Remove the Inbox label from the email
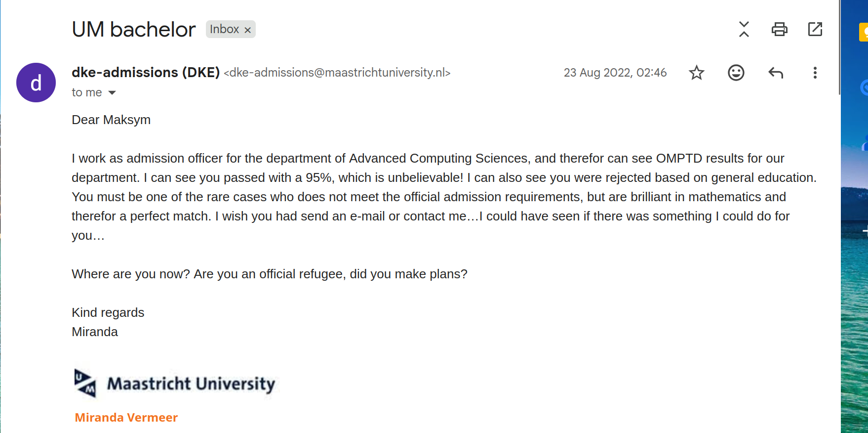The height and width of the screenshot is (433, 868). point(248,29)
